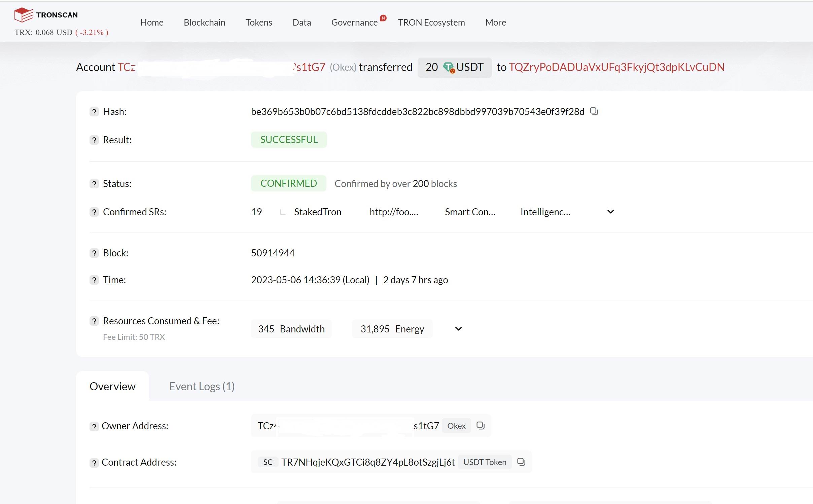
Task: Switch to the Event Logs tab
Action: coord(202,386)
